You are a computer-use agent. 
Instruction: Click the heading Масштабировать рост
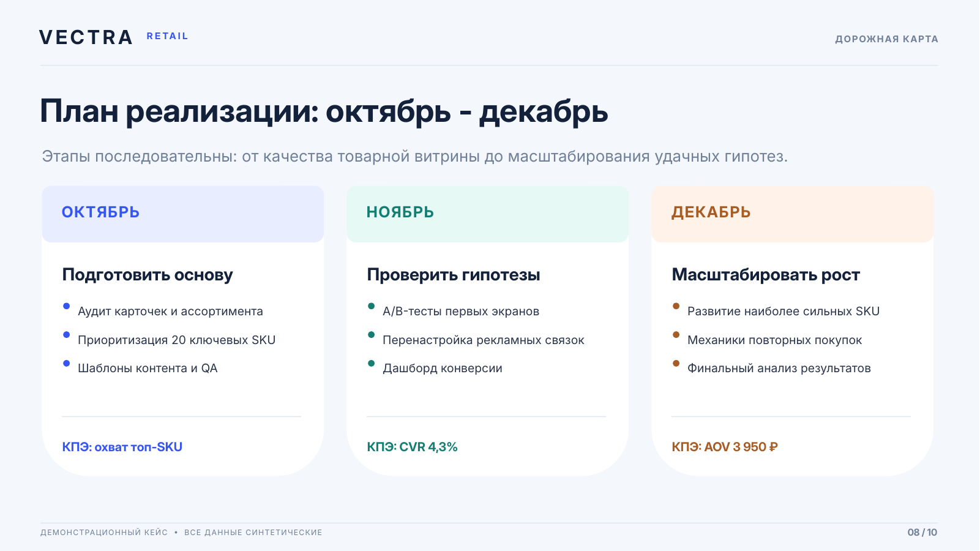[766, 275]
